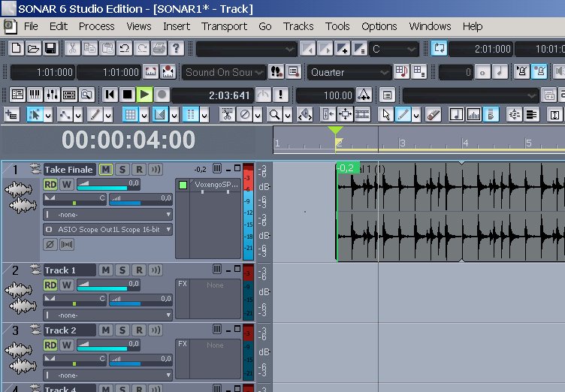Click the green Play button
Image resolution: width=565 pixels, height=392 pixels.
(x=144, y=95)
